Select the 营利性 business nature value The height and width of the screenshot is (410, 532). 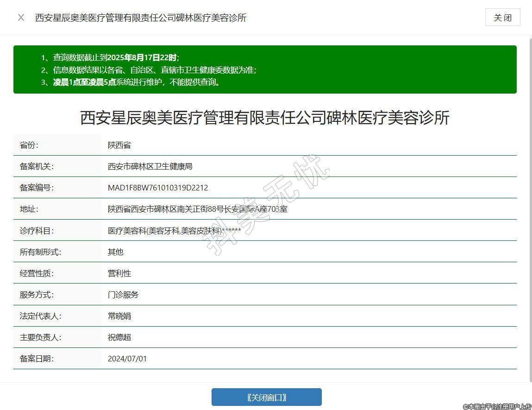pyautogui.click(x=119, y=273)
